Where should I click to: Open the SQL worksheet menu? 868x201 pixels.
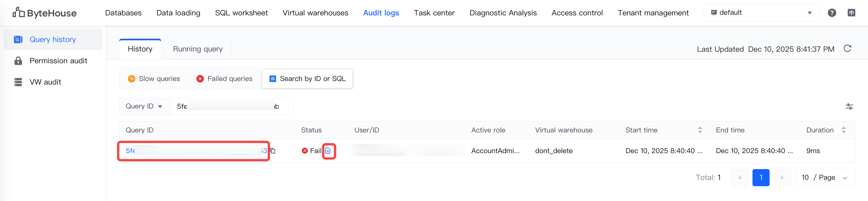click(x=241, y=13)
